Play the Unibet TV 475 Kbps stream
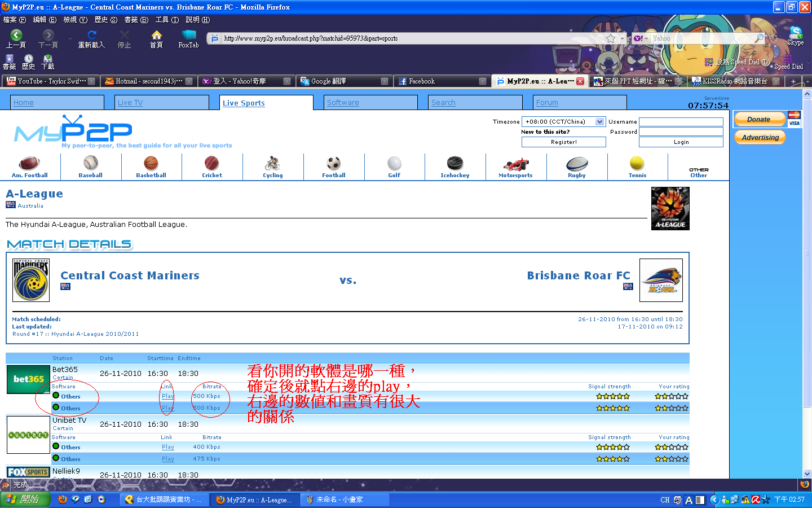812x508 pixels. tap(167, 459)
